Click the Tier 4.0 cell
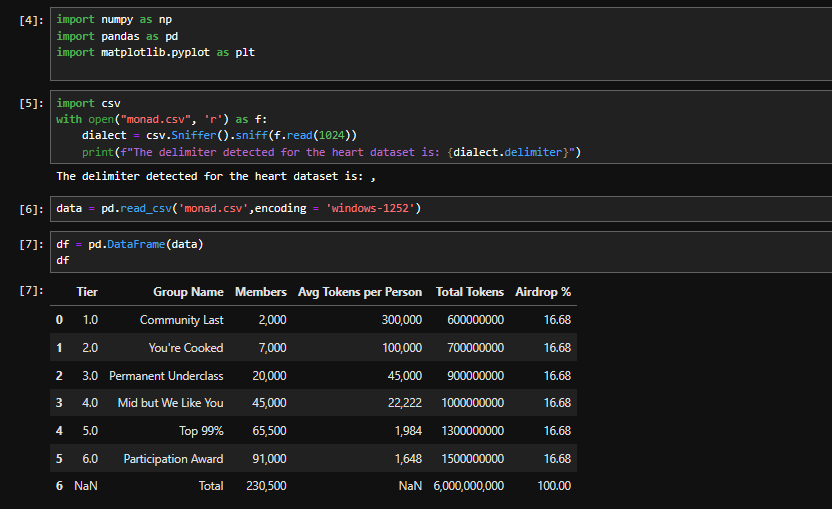 90,403
